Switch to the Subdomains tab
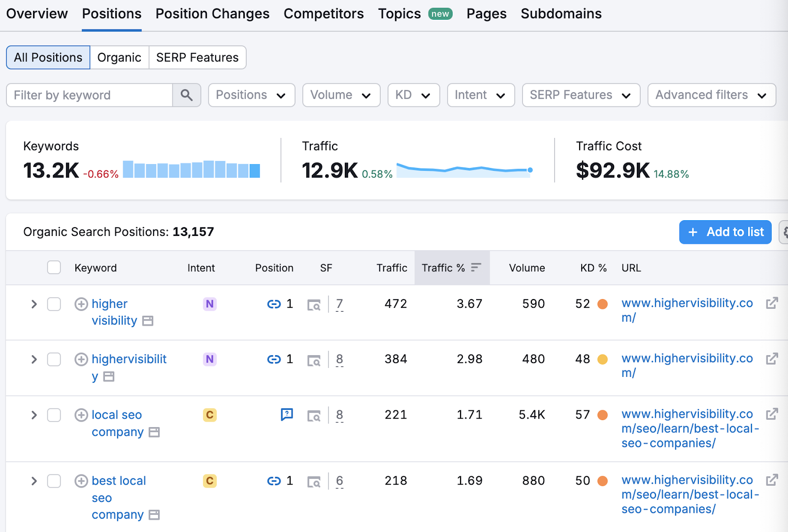The width and height of the screenshot is (788, 532). (x=561, y=14)
